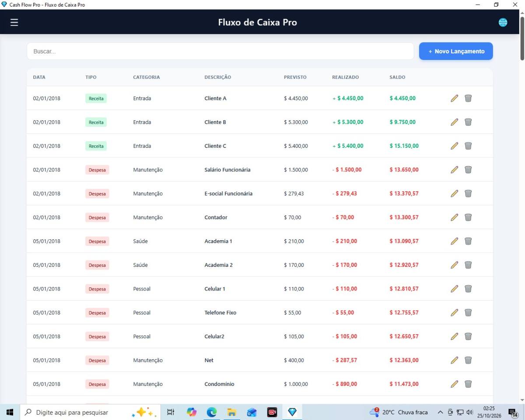The image size is (525, 420).
Task: Edit the Celular 1 entry
Action: [455, 289]
